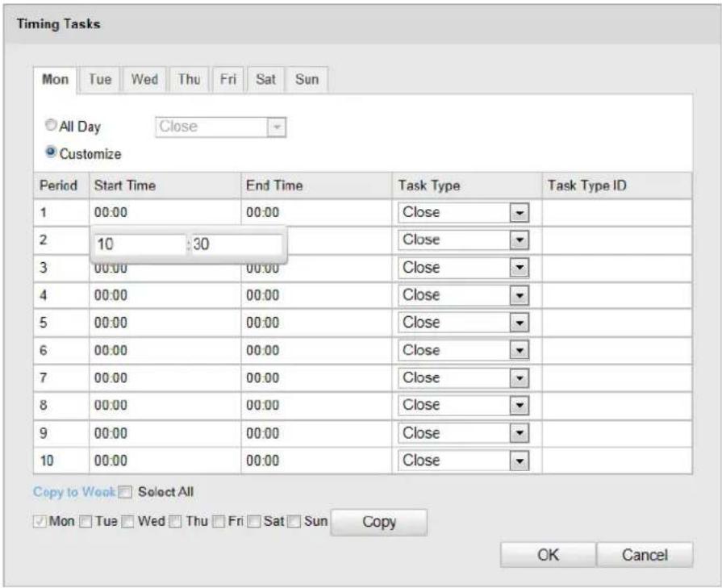
Task: Select the All Day radio button
Action: pyautogui.click(x=51, y=125)
